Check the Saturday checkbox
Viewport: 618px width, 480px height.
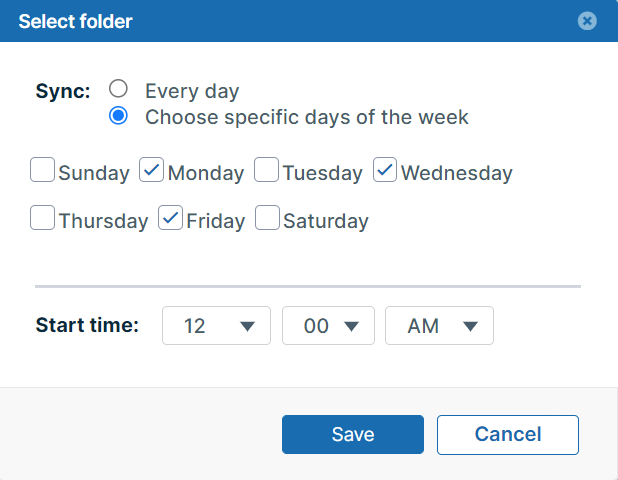click(x=267, y=218)
